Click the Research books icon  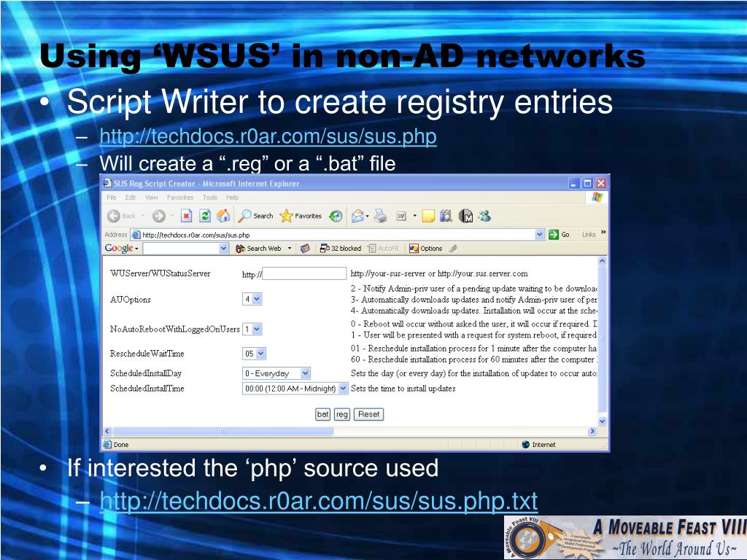[446, 216]
